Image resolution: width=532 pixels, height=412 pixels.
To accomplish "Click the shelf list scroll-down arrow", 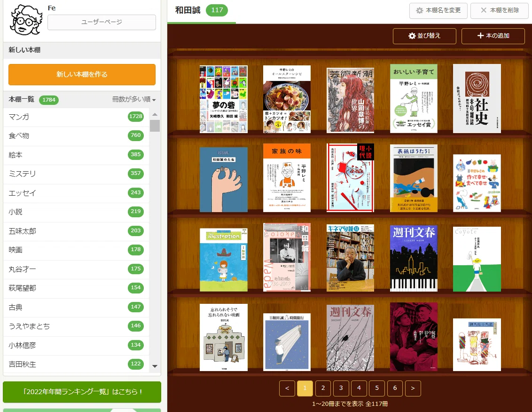I will [155, 366].
